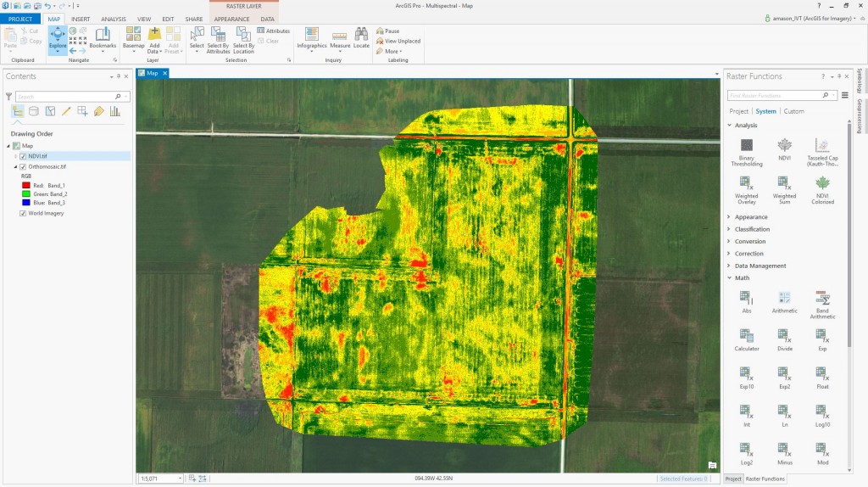
Task: Open the raster layer APPEARANCE tab
Action: [x=231, y=19]
